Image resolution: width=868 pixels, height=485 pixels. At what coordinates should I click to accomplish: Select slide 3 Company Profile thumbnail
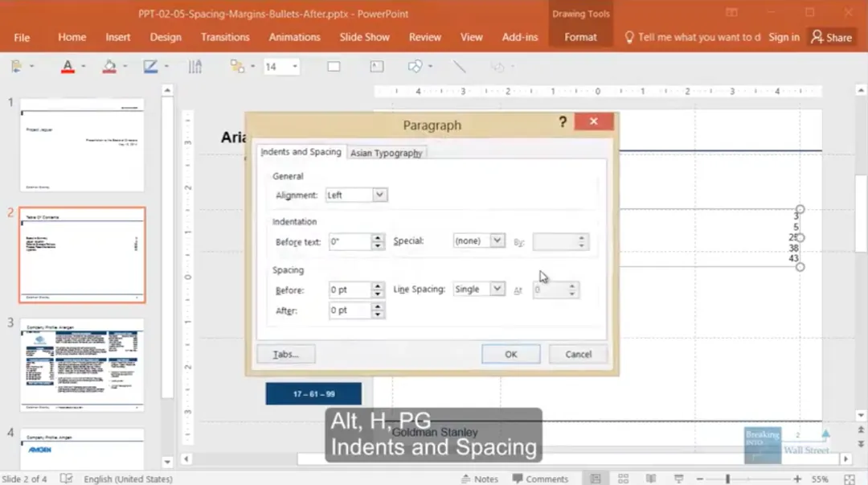click(83, 364)
